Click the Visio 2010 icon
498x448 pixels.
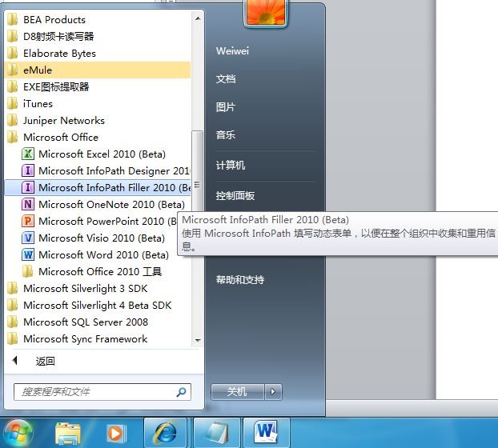[28, 238]
